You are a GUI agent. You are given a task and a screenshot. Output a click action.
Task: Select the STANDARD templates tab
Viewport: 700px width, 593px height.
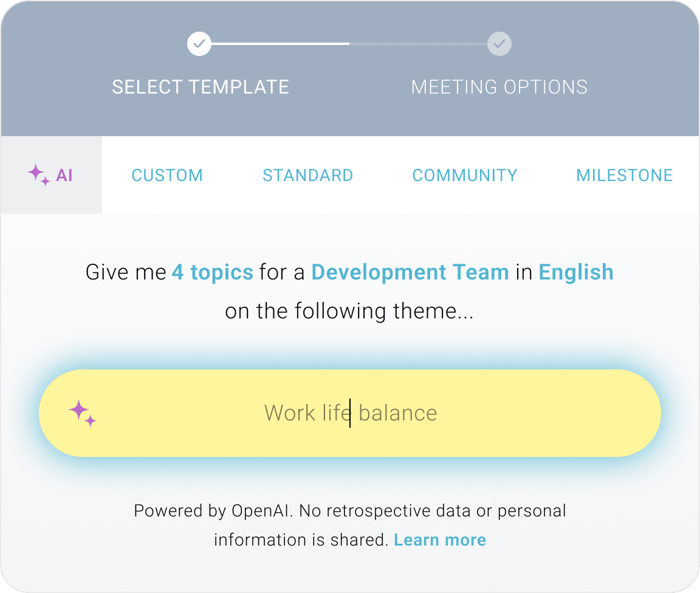(x=307, y=176)
